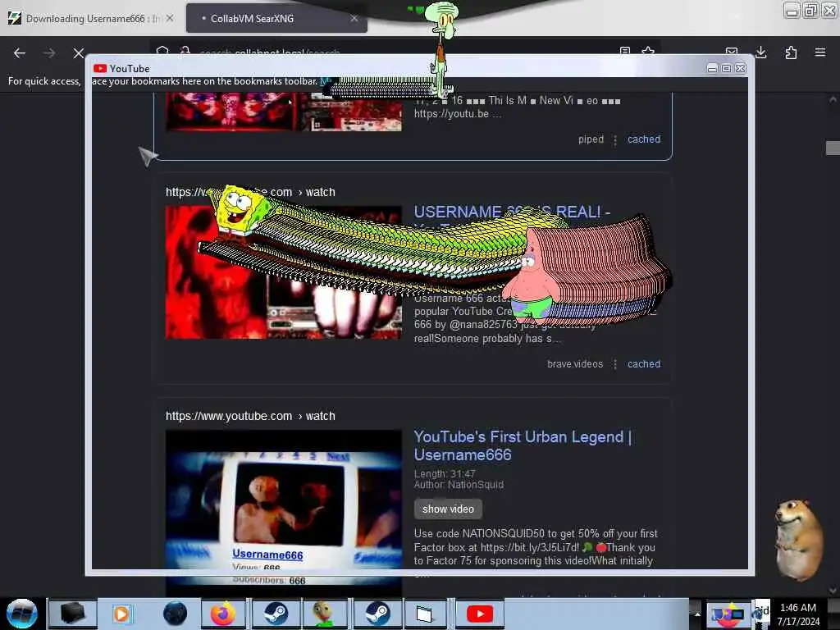Image resolution: width=840 pixels, height=630 pixels.
Task: Open the cached link under piped
Action: (644, 139)
